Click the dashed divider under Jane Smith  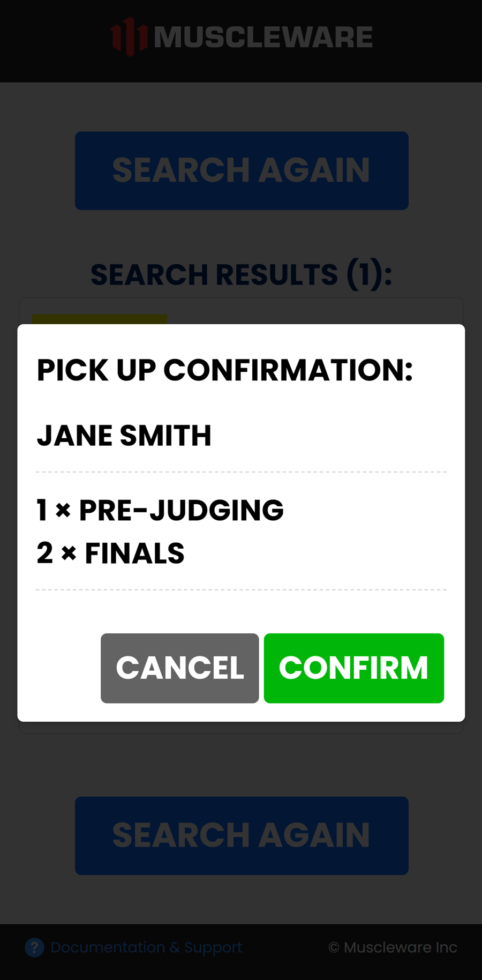(241, 472)
